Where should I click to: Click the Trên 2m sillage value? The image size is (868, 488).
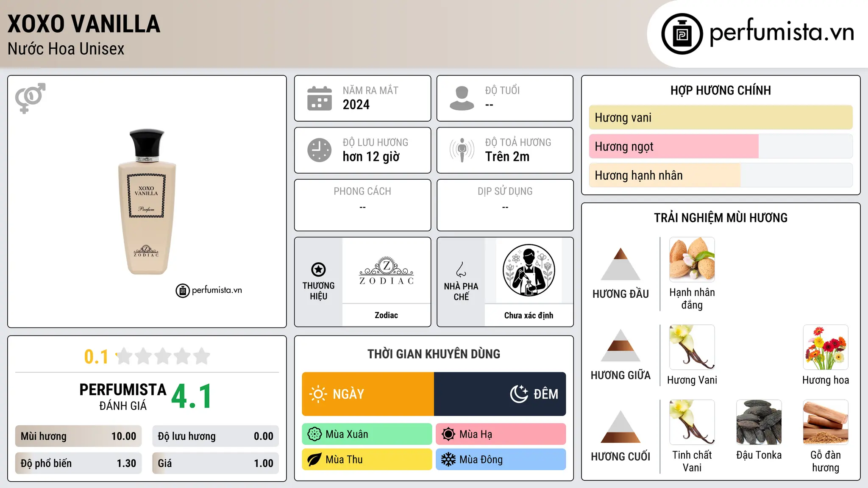point(507,157)
